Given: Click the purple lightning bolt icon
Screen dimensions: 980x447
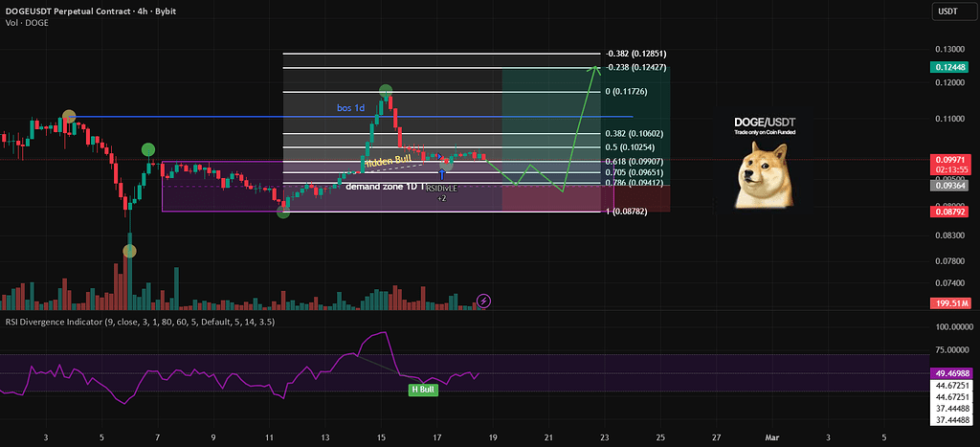Looking at the screenshot, I should [x=484, y=301].
